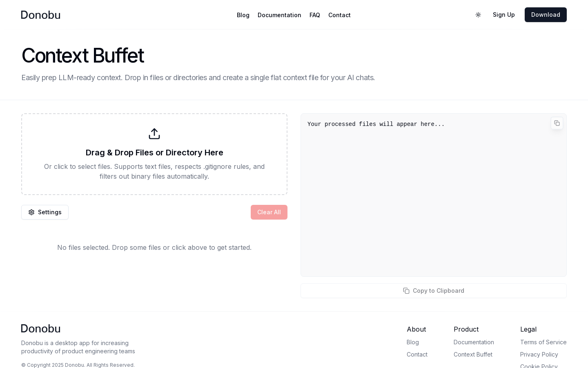Open the Contact link in top navigation
The width and height of the screenshot is (588, 368).
pos(339,15)
